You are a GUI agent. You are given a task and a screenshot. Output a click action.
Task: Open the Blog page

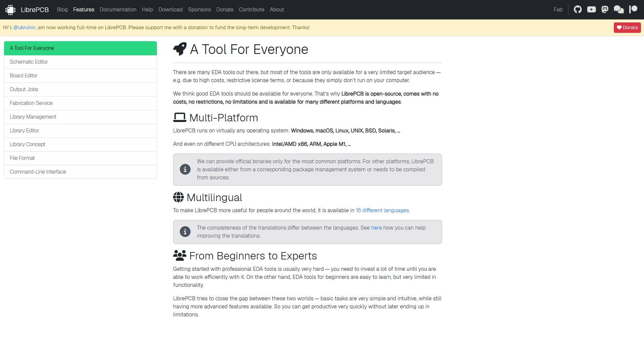pos(62,9)
